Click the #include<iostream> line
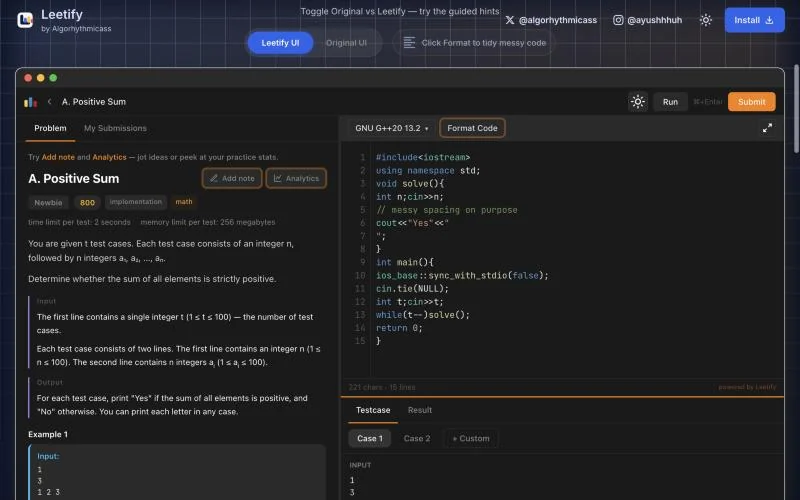Viewport: 800px width, 500px height. (x=423, y=157)
